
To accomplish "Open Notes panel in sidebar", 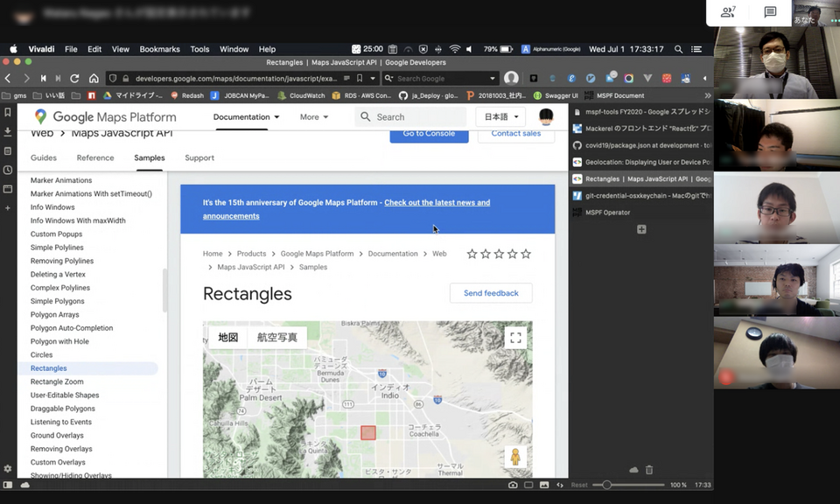I will [x=8, y=151].
